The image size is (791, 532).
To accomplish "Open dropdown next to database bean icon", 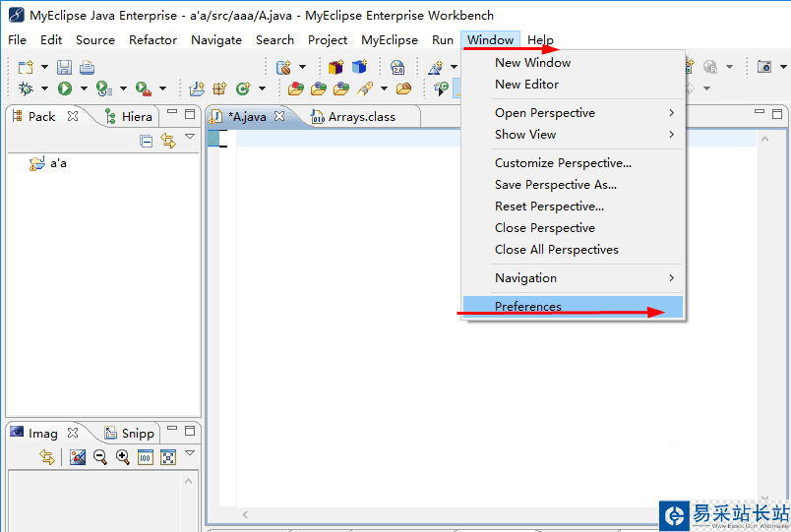I will click(x=303, y=67).
